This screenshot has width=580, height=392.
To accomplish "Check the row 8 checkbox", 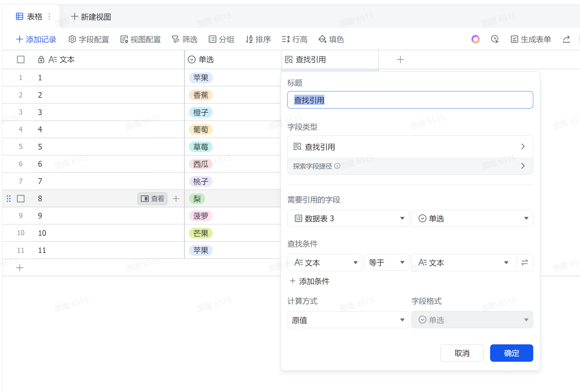I will (21, 198).
